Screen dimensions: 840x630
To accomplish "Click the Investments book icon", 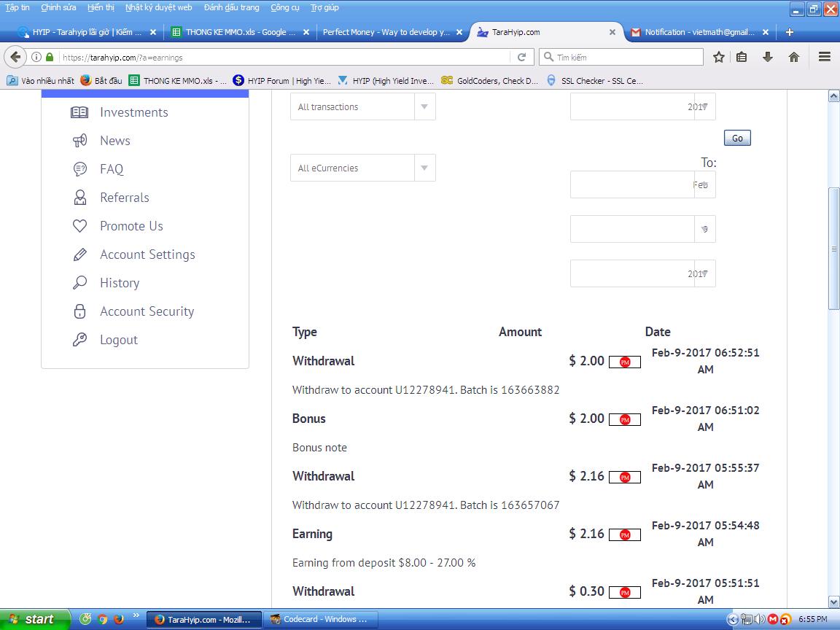I will (x=79, y=112).
